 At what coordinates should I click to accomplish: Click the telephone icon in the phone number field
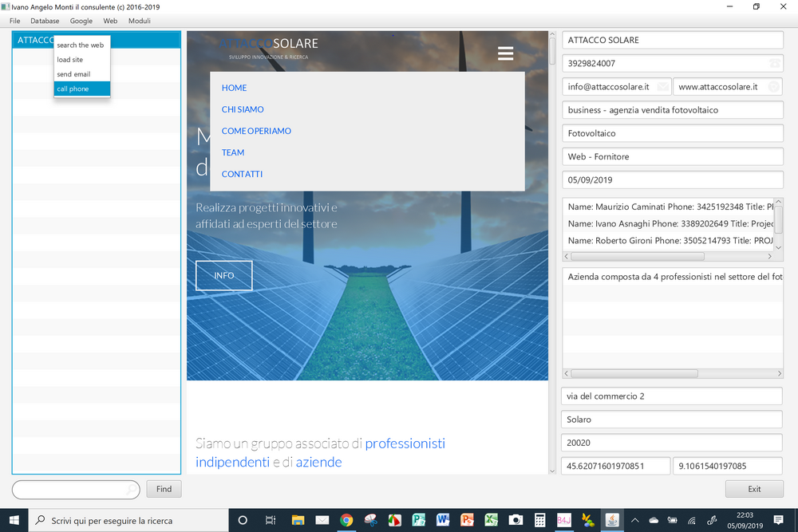(774, 63)
